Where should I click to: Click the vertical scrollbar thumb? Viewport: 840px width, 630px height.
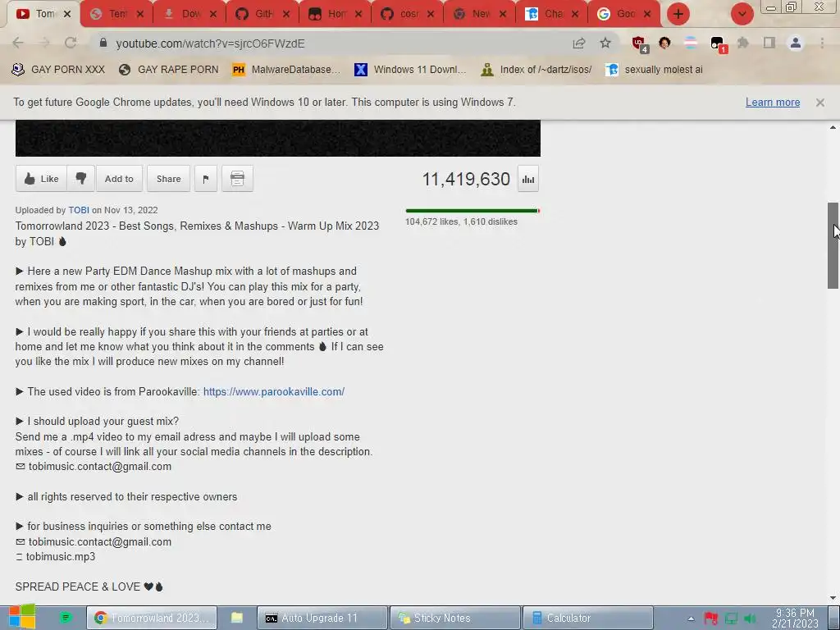coord(833,246)
